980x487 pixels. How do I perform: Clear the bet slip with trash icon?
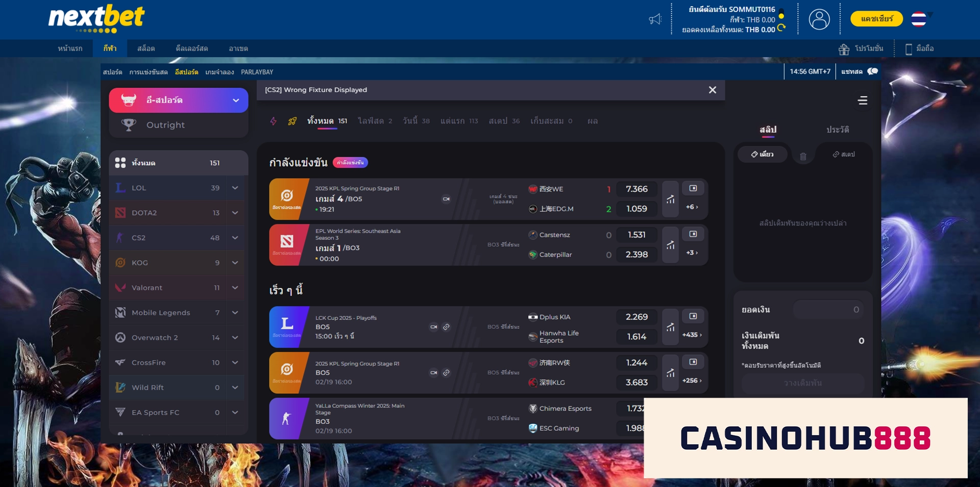pyautogui.click(x=803, y=157)
